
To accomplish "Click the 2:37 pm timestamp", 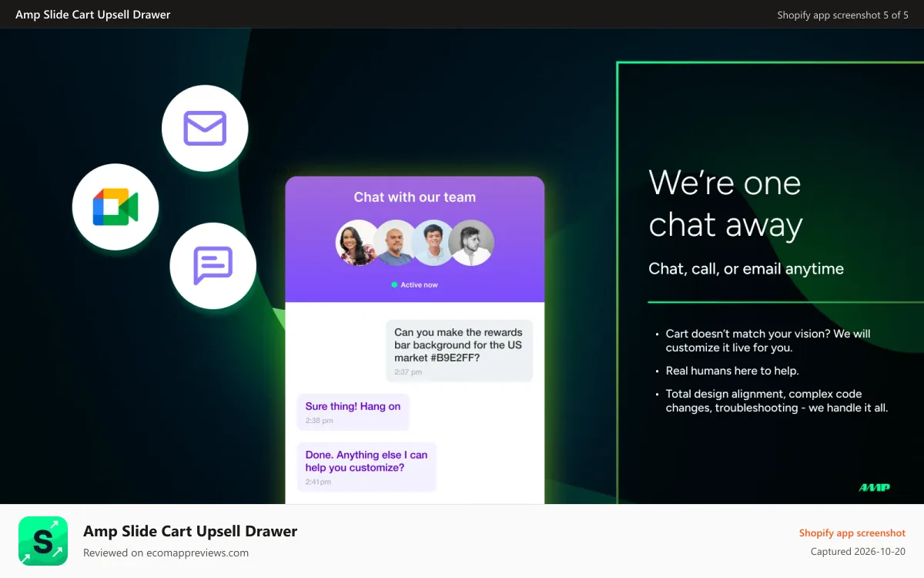I will (408, 372).
